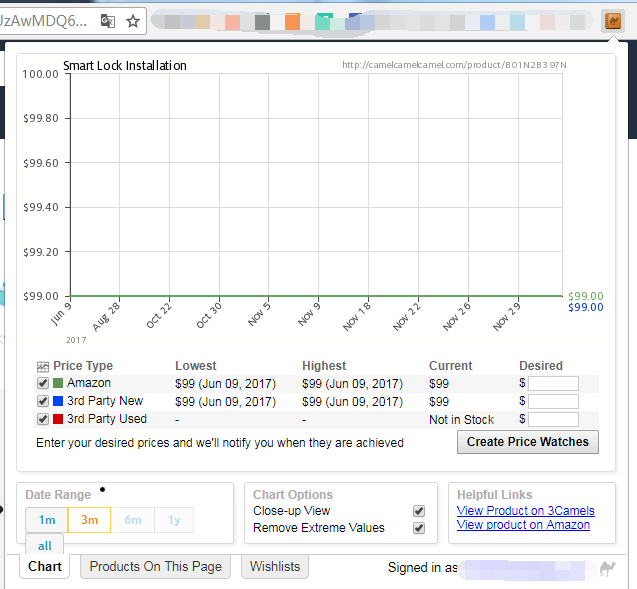The height and width of the screenshot is (589, 637).
Task: Toggle the Remove Extreme Values checkbox
Action: (x=419, y=528)
